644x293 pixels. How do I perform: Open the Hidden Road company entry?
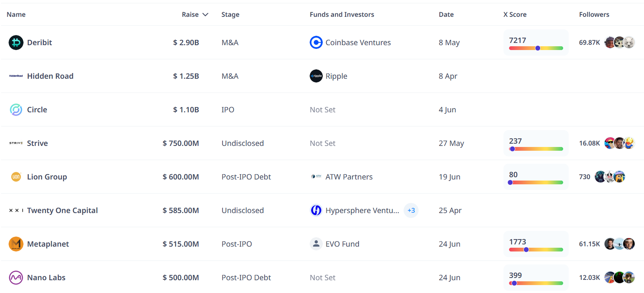[x=50, y=76]
